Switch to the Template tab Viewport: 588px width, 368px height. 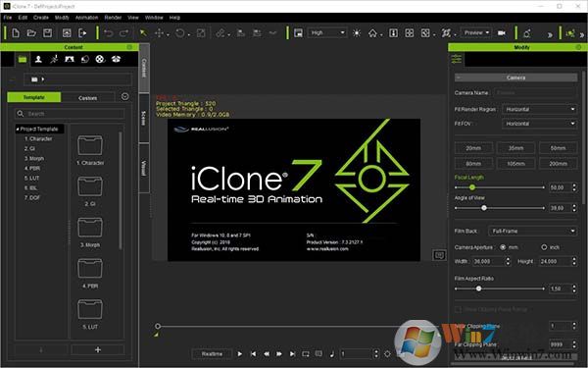click(x=34, y=97)
